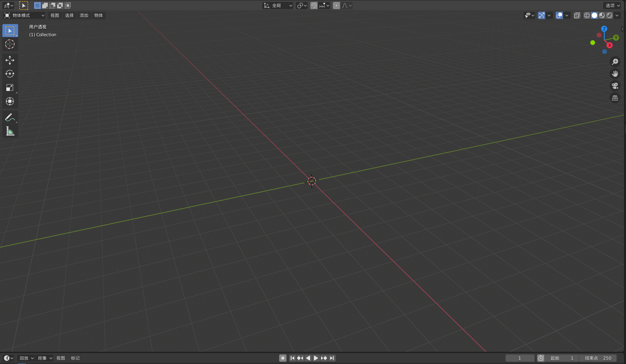Open the timeline 视图 menu

tap(61, 358)
